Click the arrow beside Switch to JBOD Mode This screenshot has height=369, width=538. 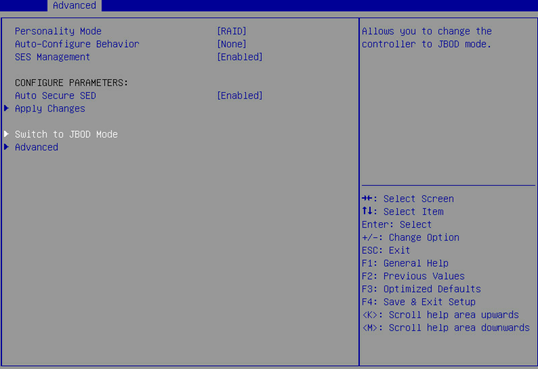(6, 134)
